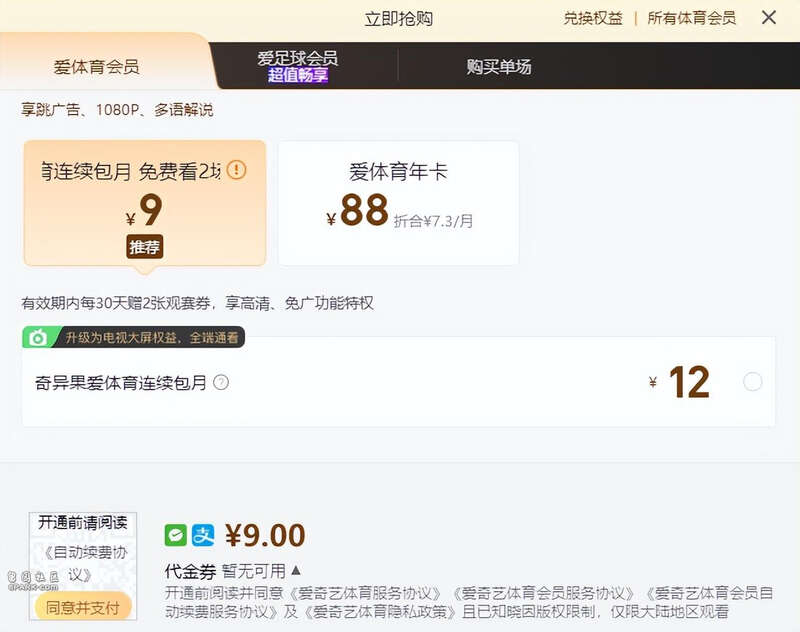The image size is (800, 632).
Task: Open 《自动续费协议》 in QR box
Action: (x=83, y=563)
